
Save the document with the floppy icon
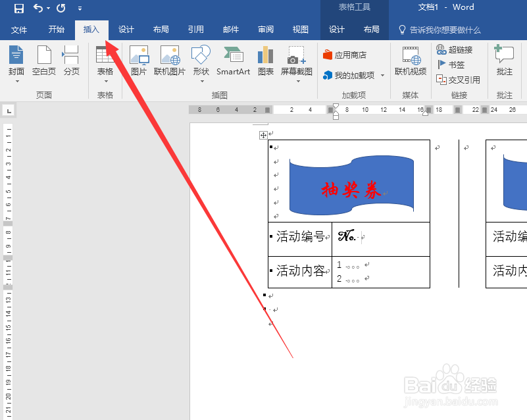click(x=19, y=8)
